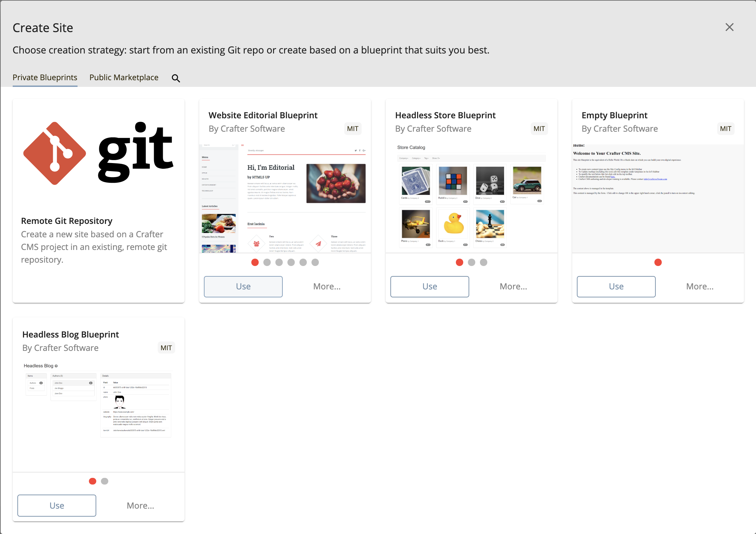Close the Create Site dialog
This screenshot has height=534, width=756.
tap(729, 27)
